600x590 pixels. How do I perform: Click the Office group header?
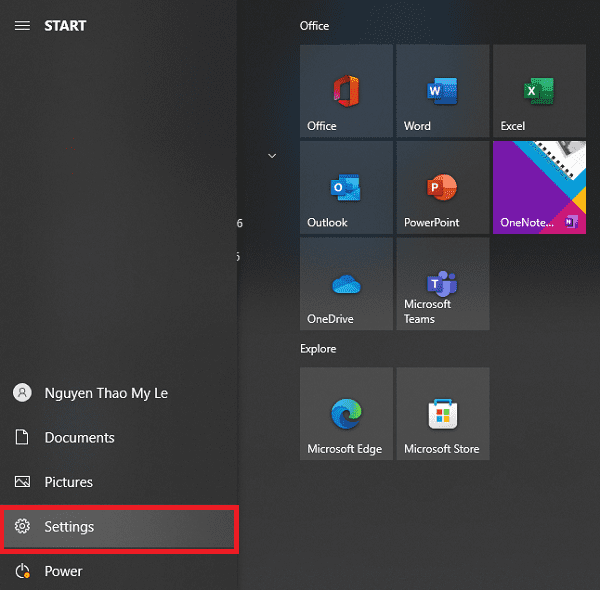[314, 26]
